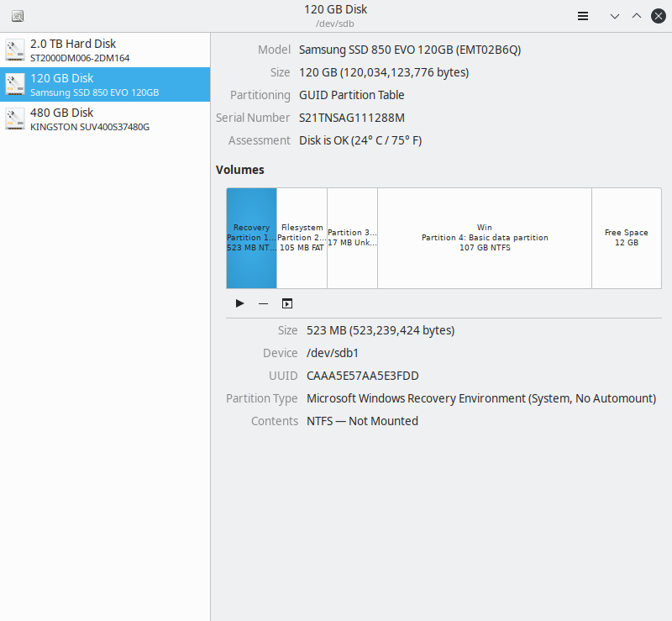
Task: Click the assessment Disk is OK text
Action: coord(360,140)
